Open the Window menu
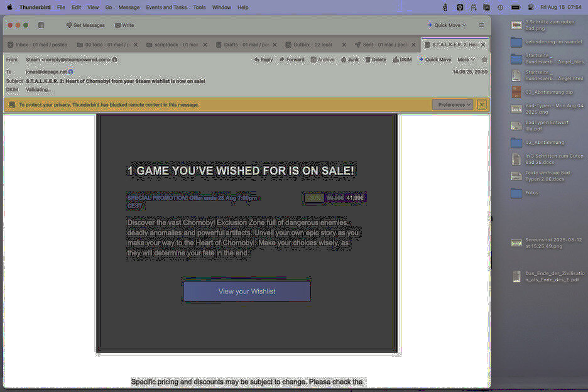This screenshot has width=588, height=392. pos(222,7)
